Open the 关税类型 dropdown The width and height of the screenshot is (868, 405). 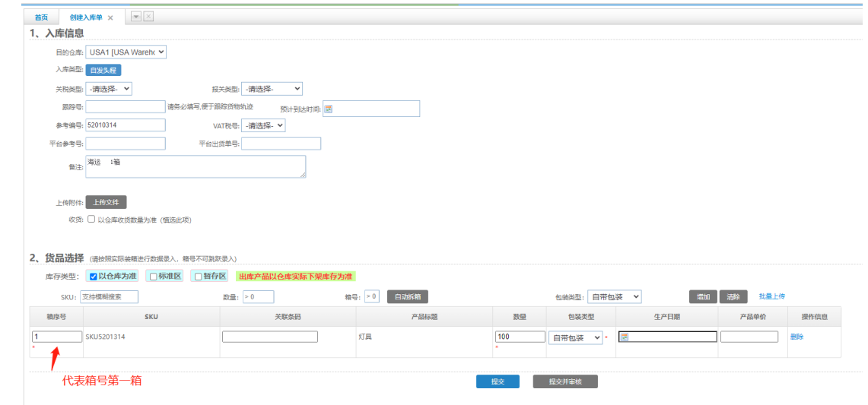(109, 89)
